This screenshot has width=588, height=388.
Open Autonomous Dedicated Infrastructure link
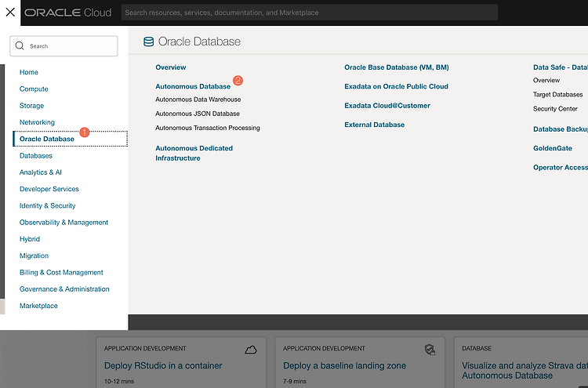point(194,153)
